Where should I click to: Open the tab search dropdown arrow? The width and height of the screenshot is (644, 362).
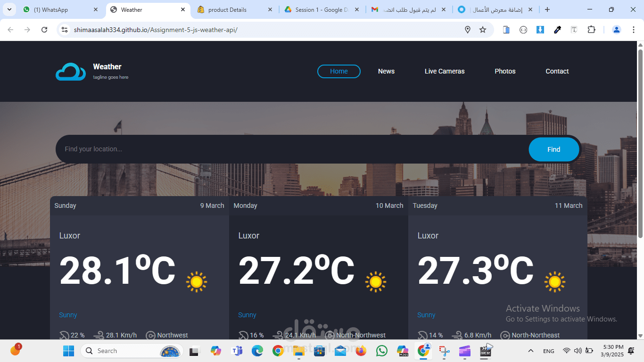[9, 9]
